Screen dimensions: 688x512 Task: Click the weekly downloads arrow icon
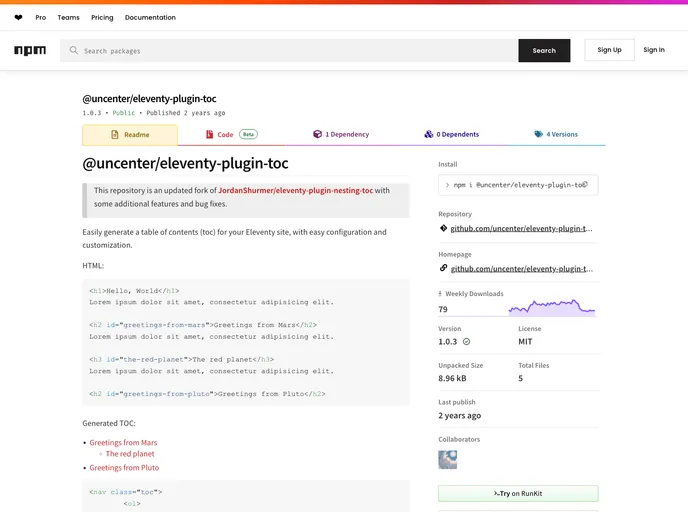point(440,294)
